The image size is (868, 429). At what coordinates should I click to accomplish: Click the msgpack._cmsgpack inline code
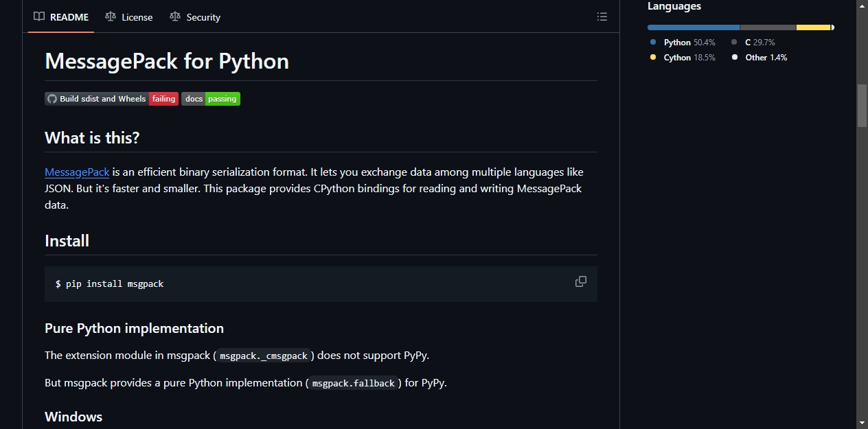(x=264, y=356)
